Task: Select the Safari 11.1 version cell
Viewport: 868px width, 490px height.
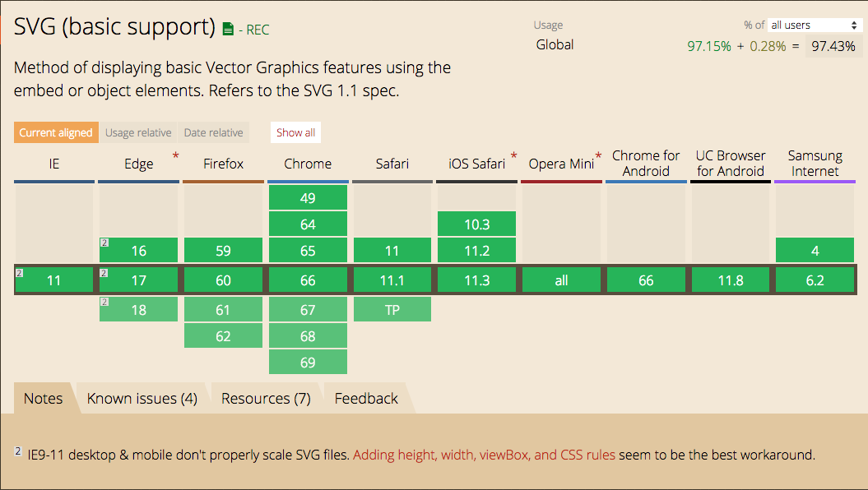Action: tap(392, 280)
